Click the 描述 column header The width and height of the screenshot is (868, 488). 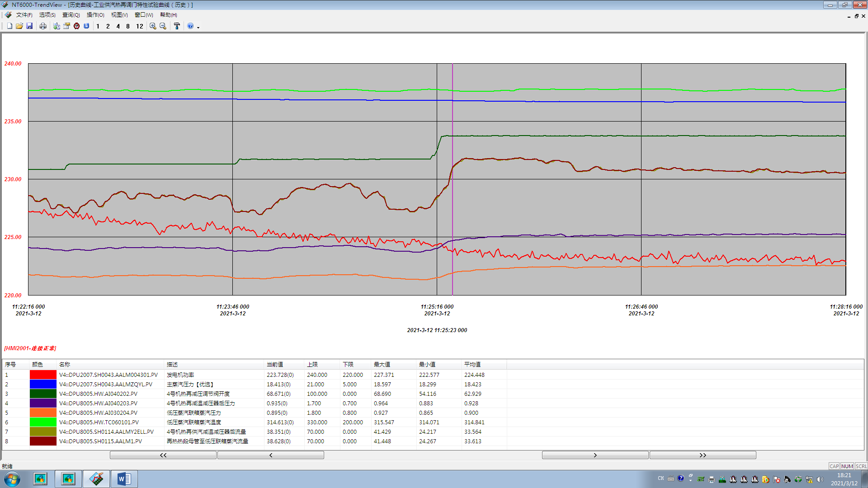[x=214, y=364]
